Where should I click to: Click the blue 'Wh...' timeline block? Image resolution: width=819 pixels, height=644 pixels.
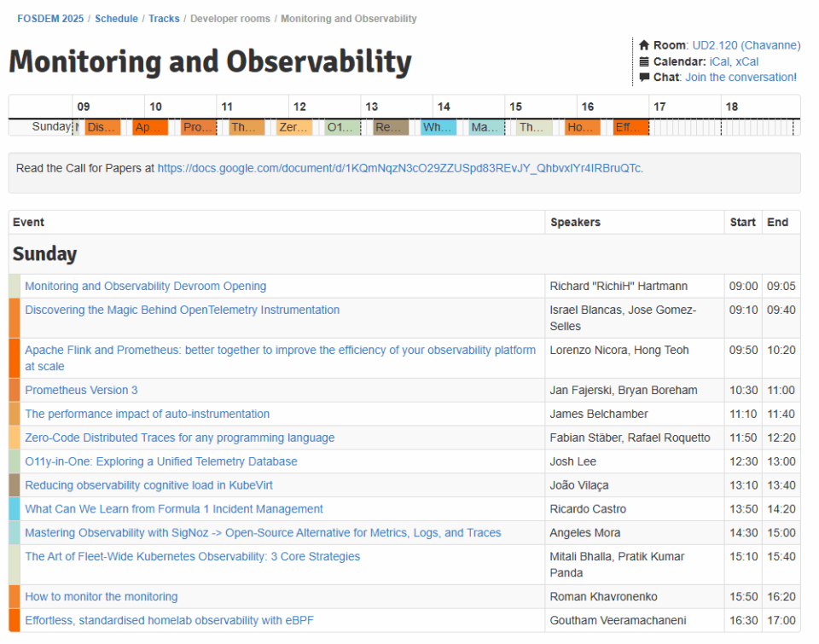point(439,127)
